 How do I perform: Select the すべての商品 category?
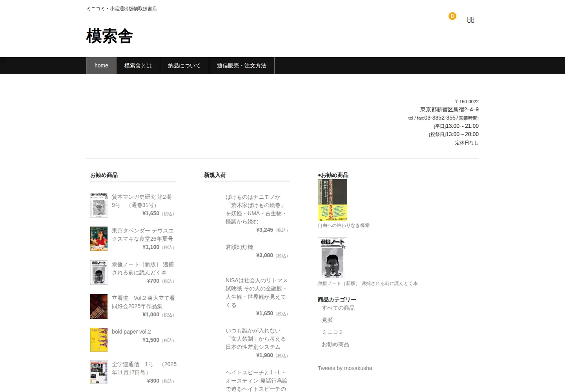[338, 308]
